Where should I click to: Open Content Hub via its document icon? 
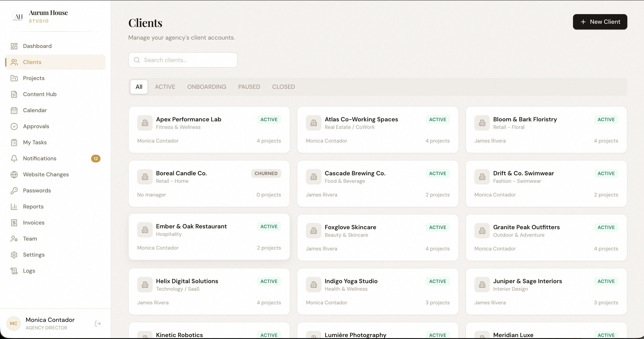point(14,94)
